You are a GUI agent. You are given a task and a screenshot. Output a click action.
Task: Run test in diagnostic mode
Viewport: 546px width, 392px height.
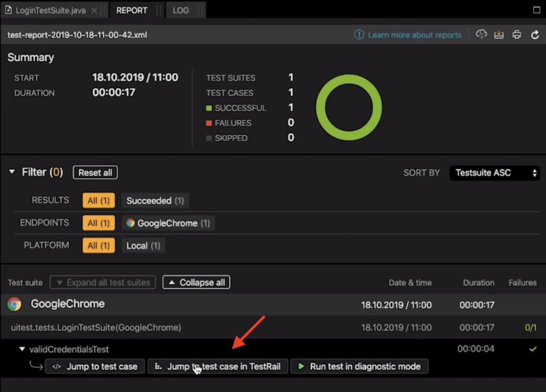(359, 366)
